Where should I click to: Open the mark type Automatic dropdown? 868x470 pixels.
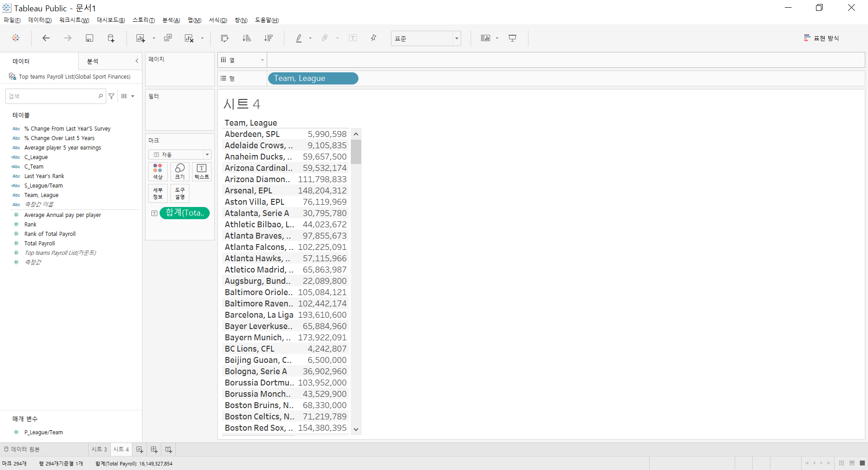(180, 155)
